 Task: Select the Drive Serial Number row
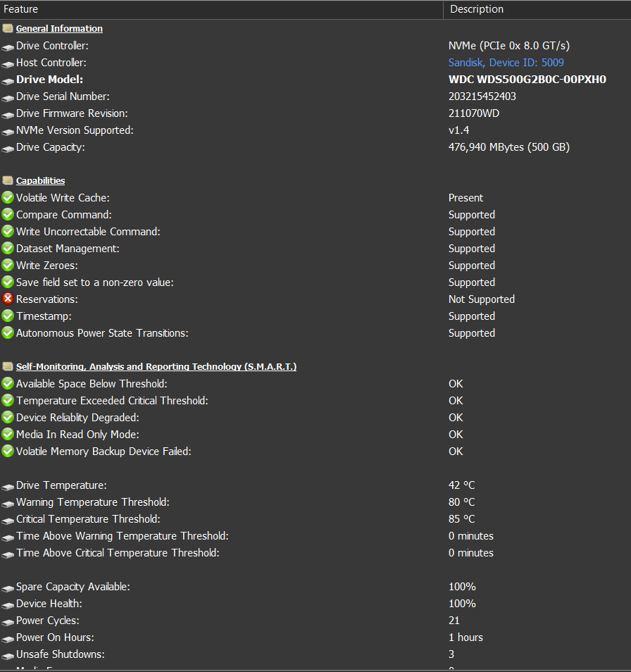point(315,97)
